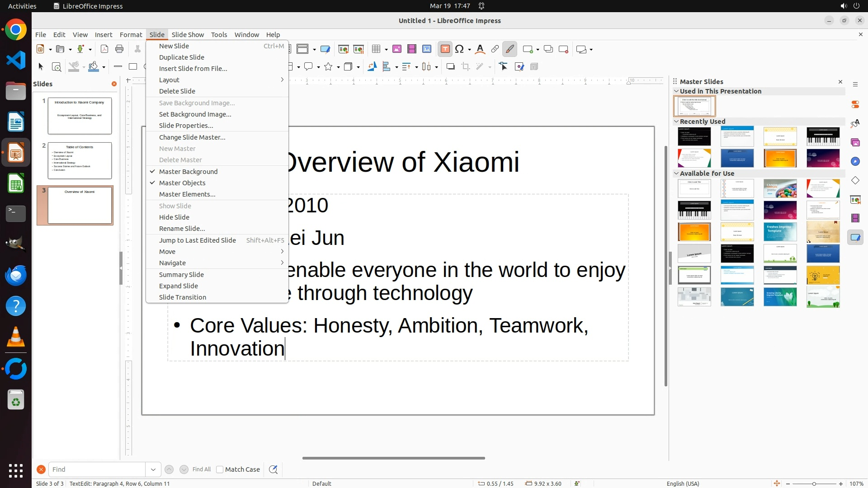Screen dimensions: 868x488
Task: Click the Insert Text Box icon
Action: (x=445, y=49)
